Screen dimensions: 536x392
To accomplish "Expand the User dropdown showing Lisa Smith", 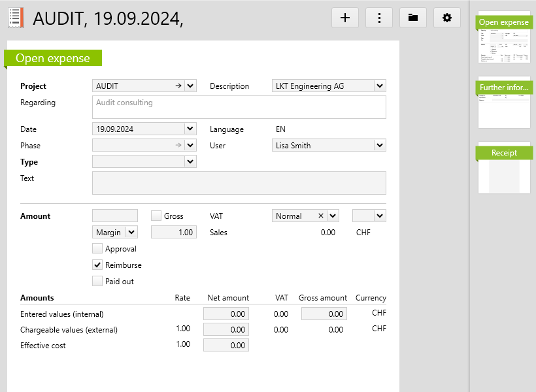I will click(x=380, y=146).
